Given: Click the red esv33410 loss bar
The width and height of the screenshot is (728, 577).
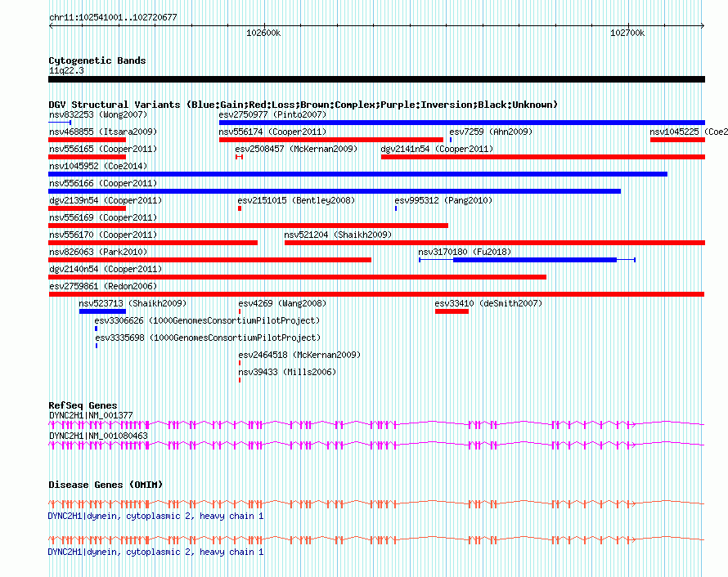Looking at the screenshot, I should point(452,311).
